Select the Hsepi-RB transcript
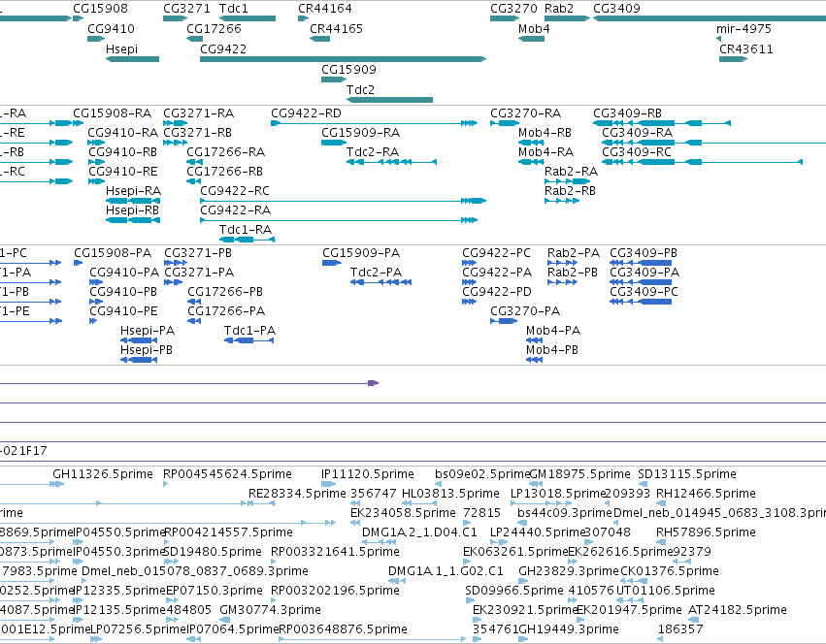Image resolution: width=826 pixels, height=644 pixels. [133, 220]
